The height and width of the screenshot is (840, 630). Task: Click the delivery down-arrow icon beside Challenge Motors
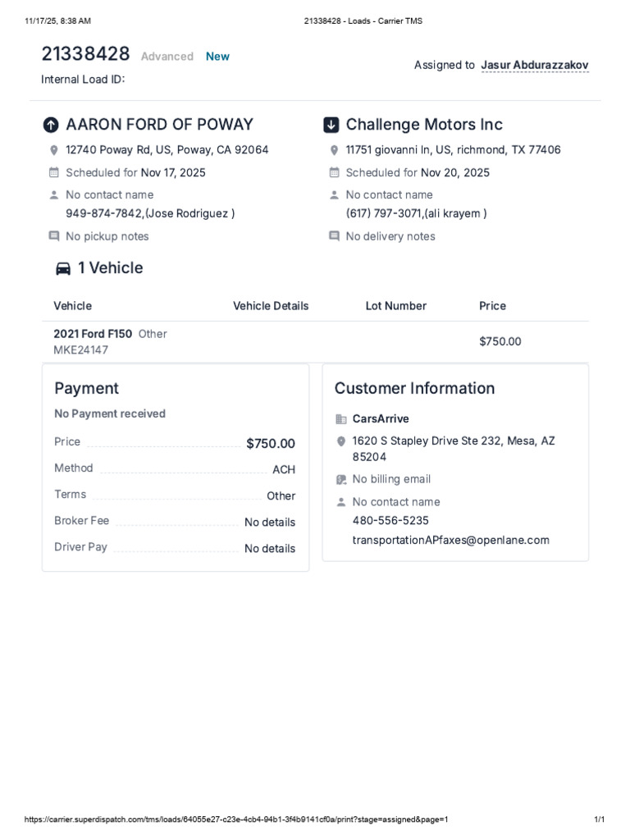pyautogui.click(x=331, y=125)
